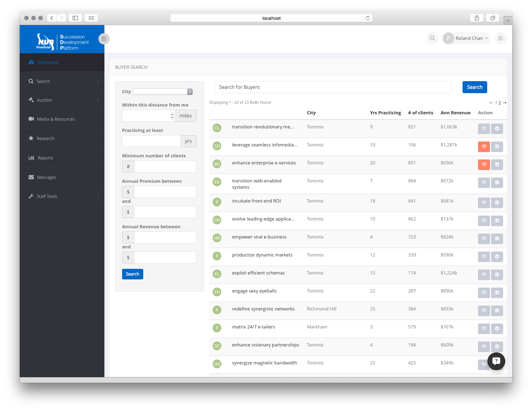This screenshot has height=411, width=532.
Task: Click the blue Search button beside buyers field
Action: pyautogui.click(x=474, y=87)
